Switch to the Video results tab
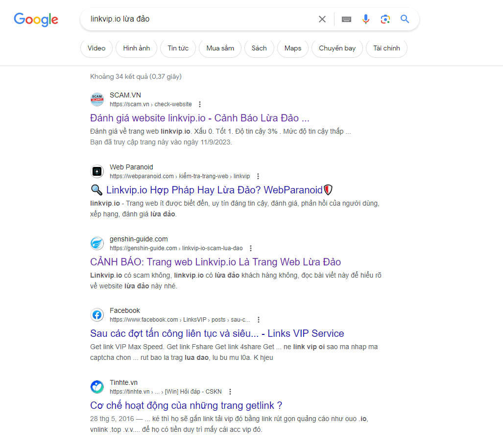 click(96, 48)
